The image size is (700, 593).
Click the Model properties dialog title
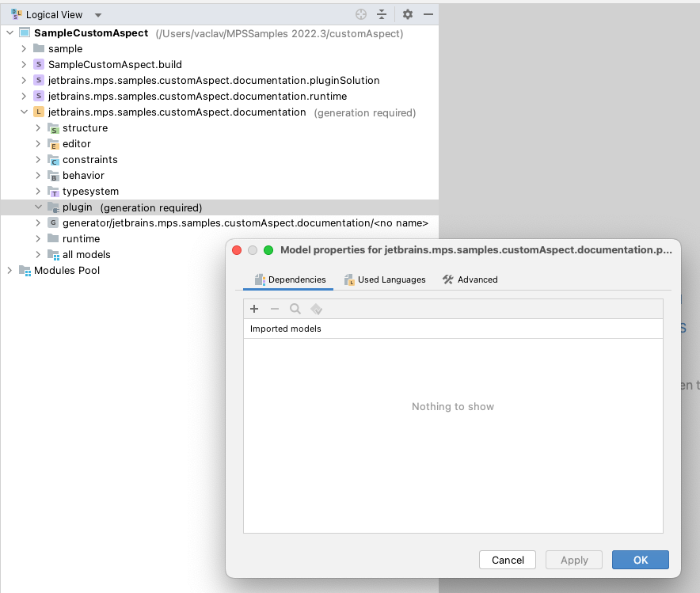(476, 250)
